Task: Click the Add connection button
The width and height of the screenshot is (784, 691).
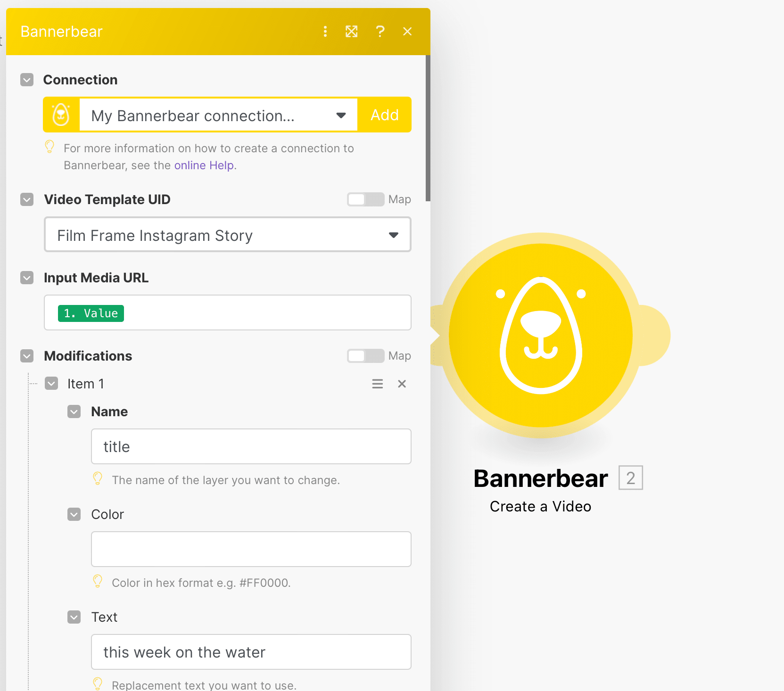Action: 385,115
